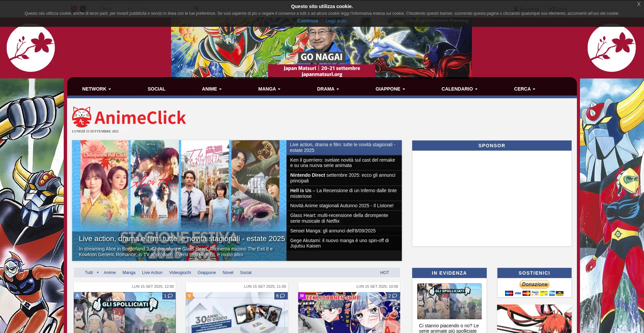Image resolution: width=644 pixels, height=333 pixels.
Task: Click the AnimeClick cat logo icon
Action: click(x=82, y=117)
